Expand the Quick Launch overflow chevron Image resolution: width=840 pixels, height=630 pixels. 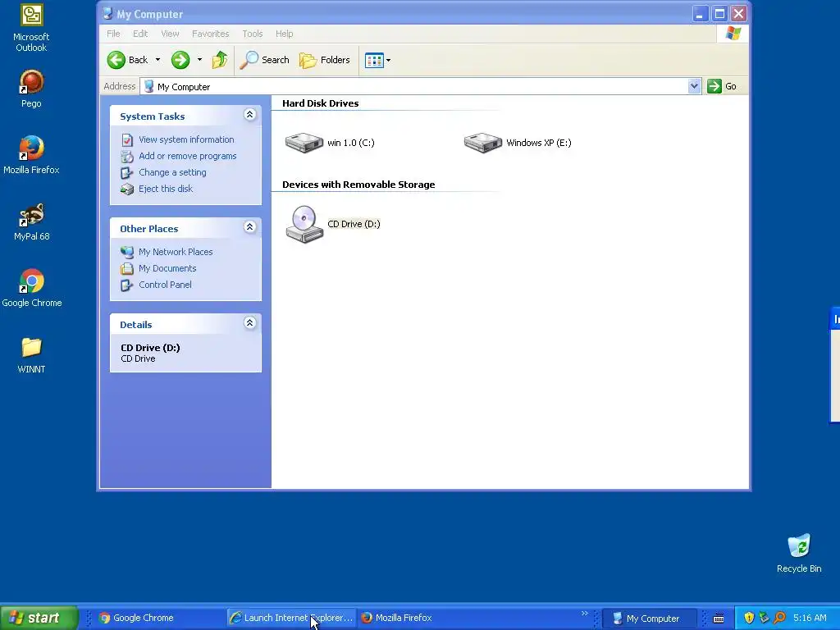584,614
